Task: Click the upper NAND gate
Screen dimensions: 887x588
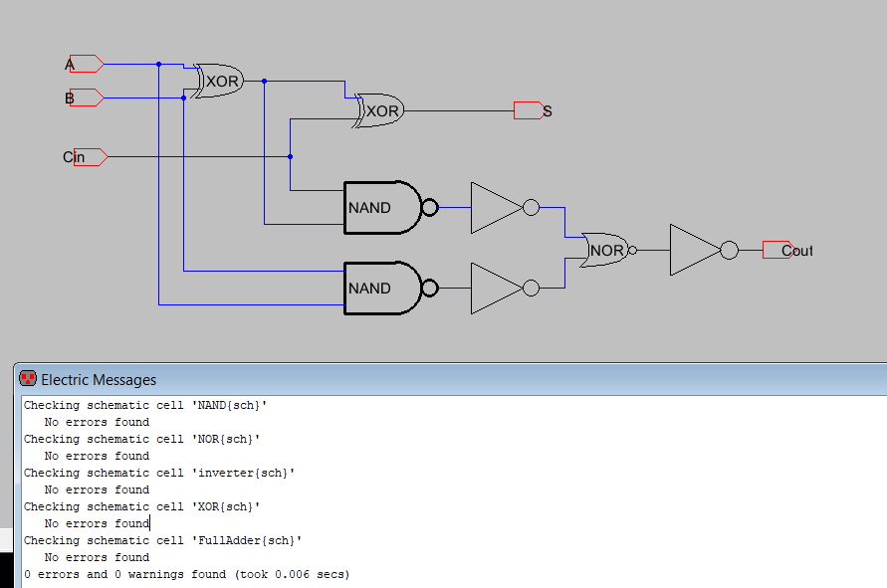Action: click(383, 208)
